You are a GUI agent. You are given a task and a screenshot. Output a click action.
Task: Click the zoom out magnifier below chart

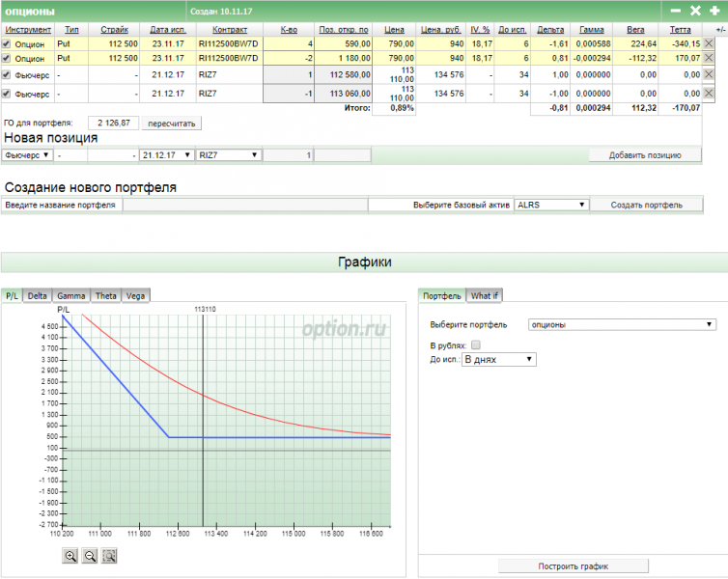[x=90, y=555]
